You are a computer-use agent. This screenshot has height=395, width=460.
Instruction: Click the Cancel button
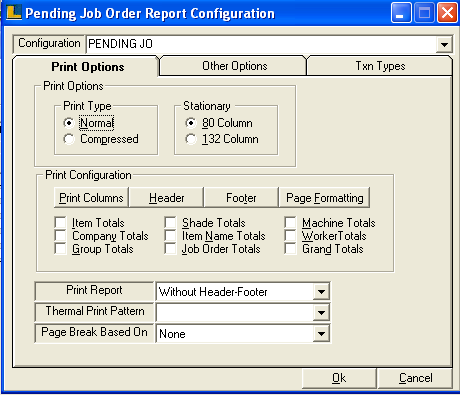pos(415,378)
